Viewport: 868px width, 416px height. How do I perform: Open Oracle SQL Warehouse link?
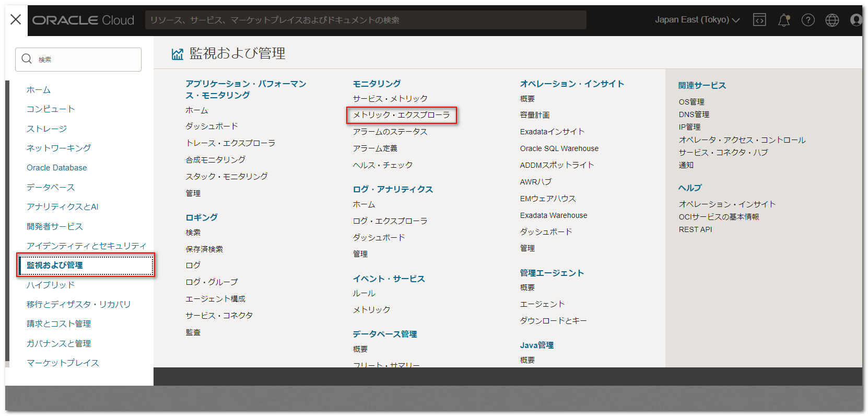(x=559, y=148)
